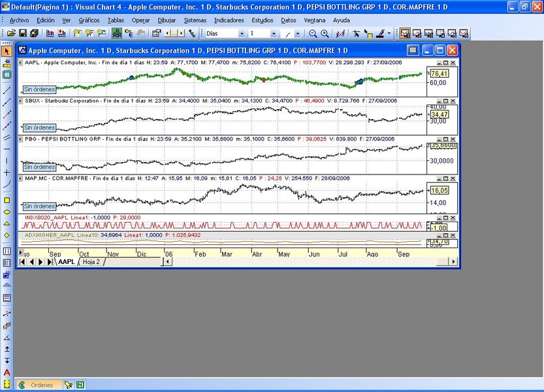Screen dimensions: 544x392
Task: Click 'Sin órdenes' label on SBUX chart
Action: (x=39, y=127)
